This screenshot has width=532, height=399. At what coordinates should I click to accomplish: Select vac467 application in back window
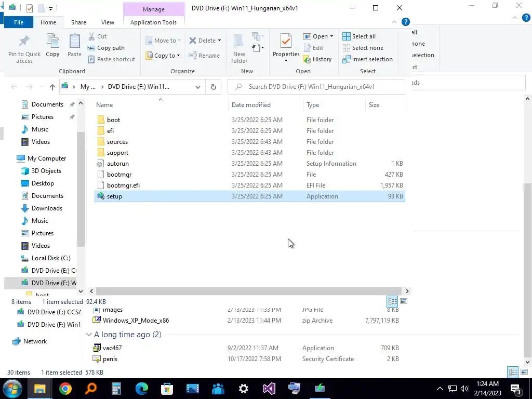112,348
